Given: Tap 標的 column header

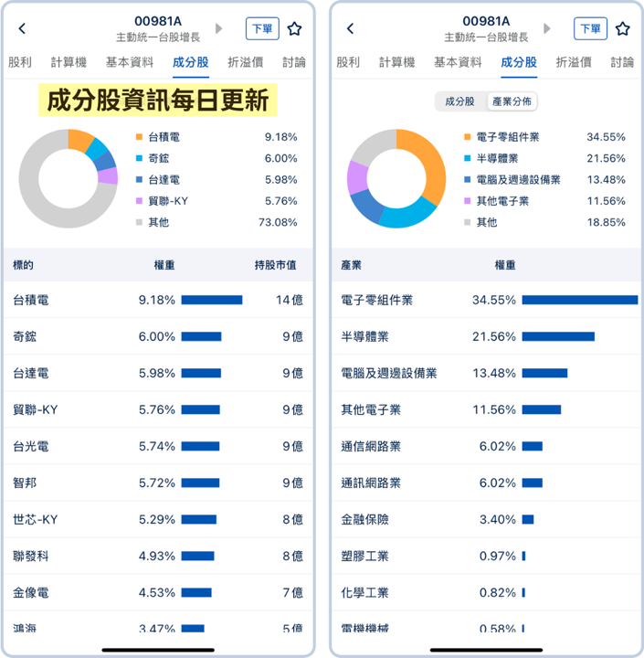Looking at the screenshot, I should click(23, 265).
